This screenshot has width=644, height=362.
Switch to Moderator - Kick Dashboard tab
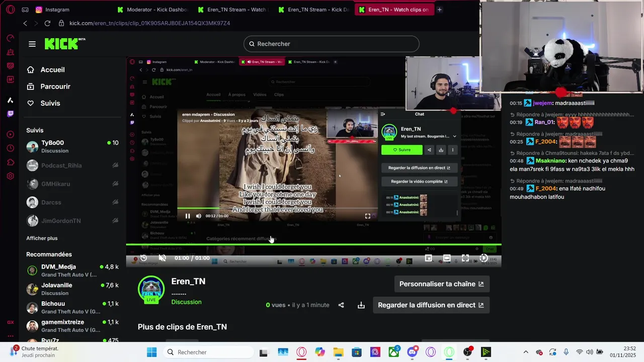point(152,10)
